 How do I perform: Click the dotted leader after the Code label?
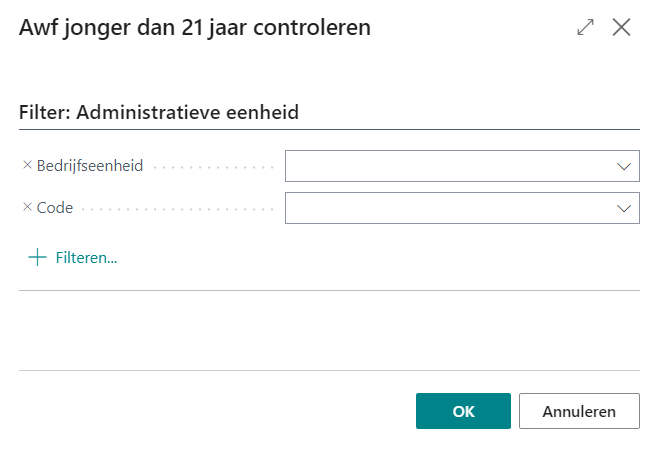[x=178, y=209]
